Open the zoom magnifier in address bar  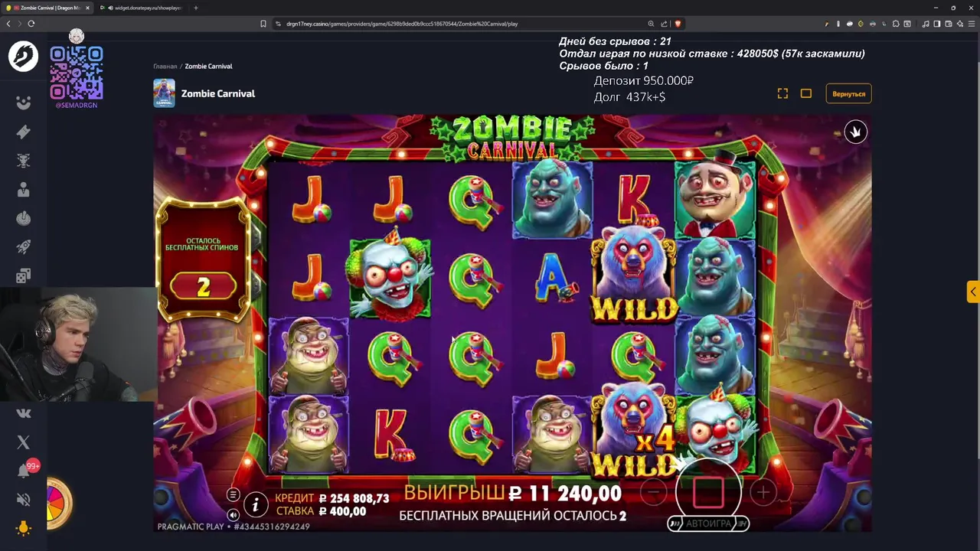click(651, 24)
